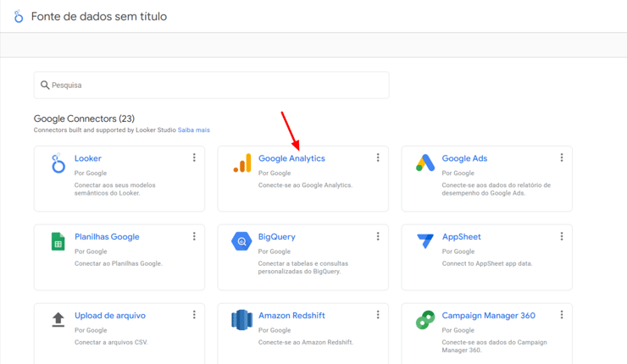The image size is (627, 364).
Task: Click the Looker Studio logo icon
Action: [x=19, y=16]
